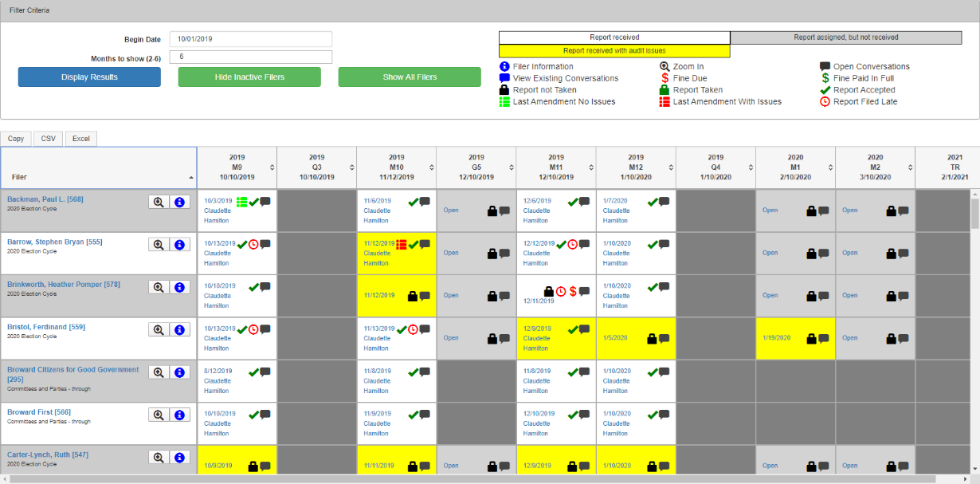Open 12/11/2019 date in Brinkworth M11 cell
Image resolution: width=980 pixels, height=484 pixels.
click(538, 301)
